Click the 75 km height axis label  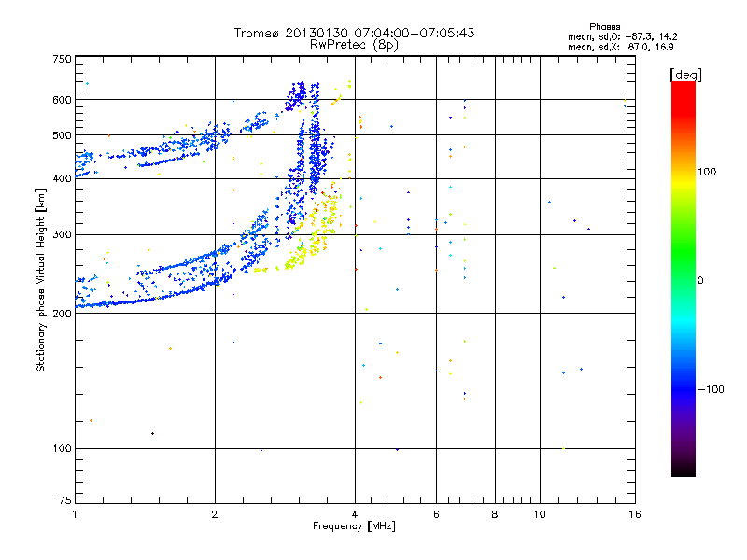click(x=65, y=500)
